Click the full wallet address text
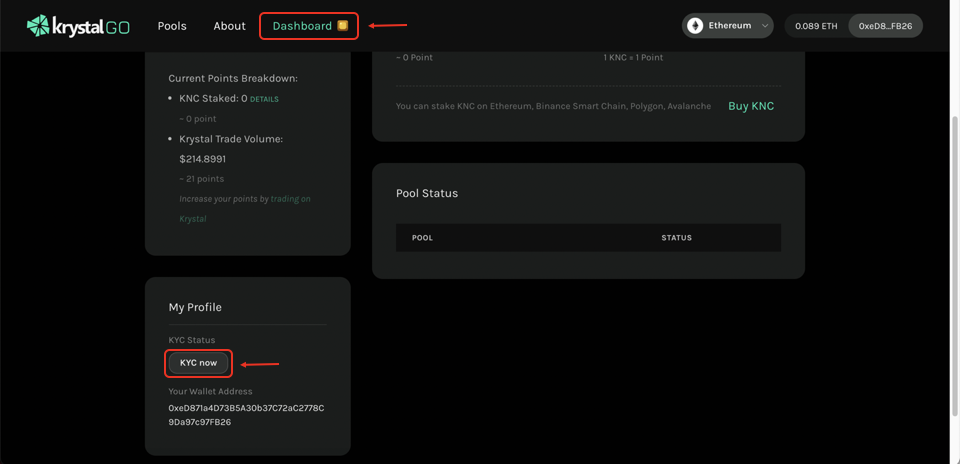Image resolution: width=960 pixels, height=464 pixels. pos(246,415)
